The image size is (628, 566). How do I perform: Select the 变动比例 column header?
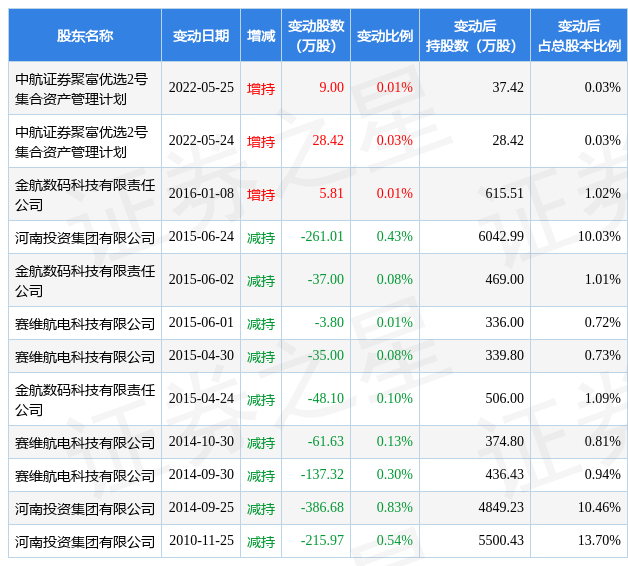tap(385, 36)
